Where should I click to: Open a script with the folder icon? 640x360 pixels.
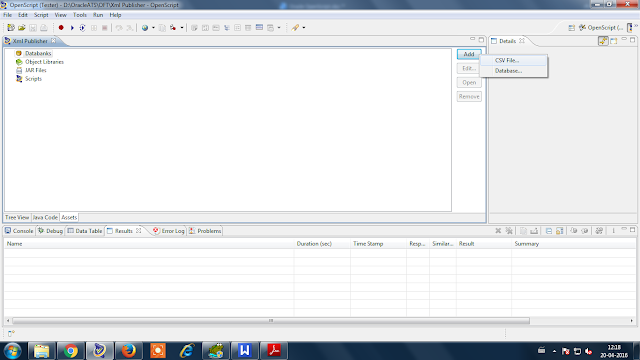[x=22, y=28]
